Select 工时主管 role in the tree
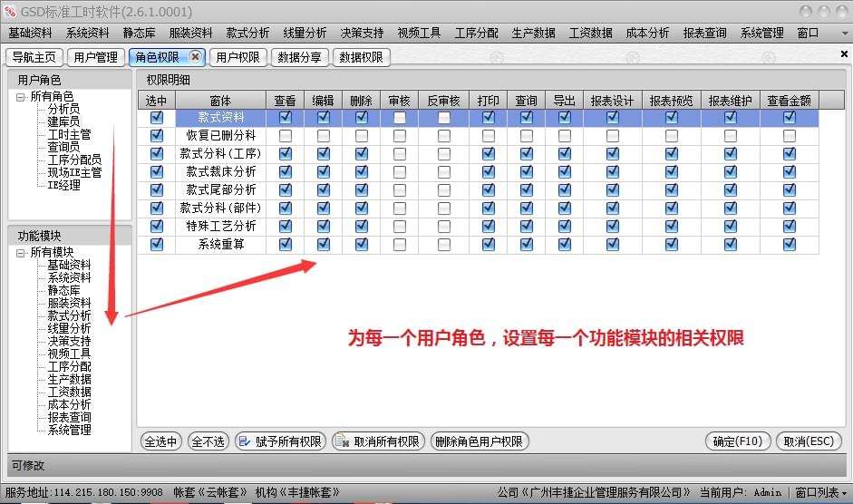The height and width of the screenshot is (504, 853). coord(69,135)
